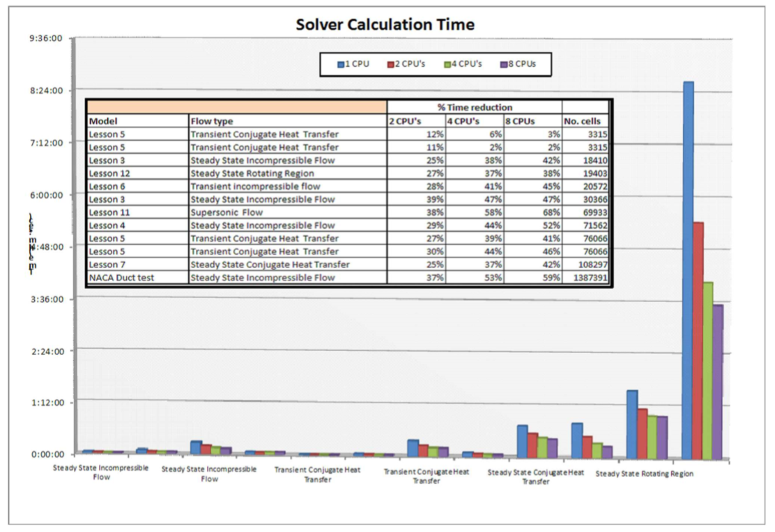The width and height of the screenshot is (775, 532).
Task: Click the % Time reduction table header
Action: [x=474, y=107]
